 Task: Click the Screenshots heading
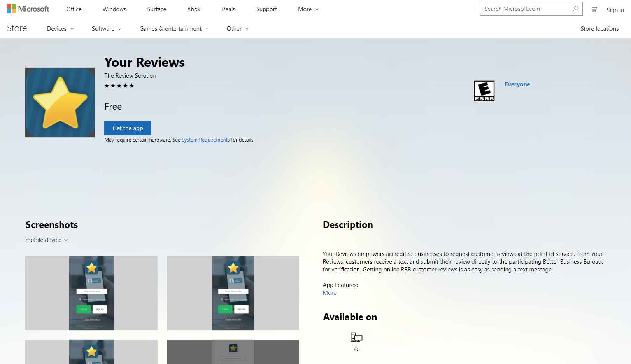pyautogui.click(x=52, y=225)
